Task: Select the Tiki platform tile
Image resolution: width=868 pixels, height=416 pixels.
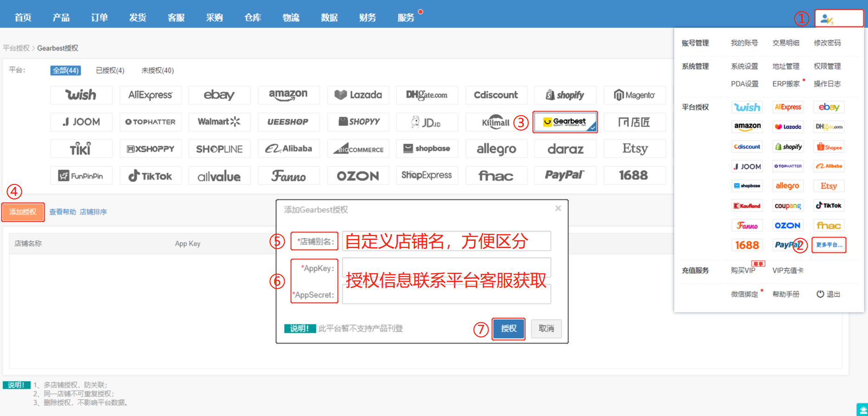Action: point(81,149)
